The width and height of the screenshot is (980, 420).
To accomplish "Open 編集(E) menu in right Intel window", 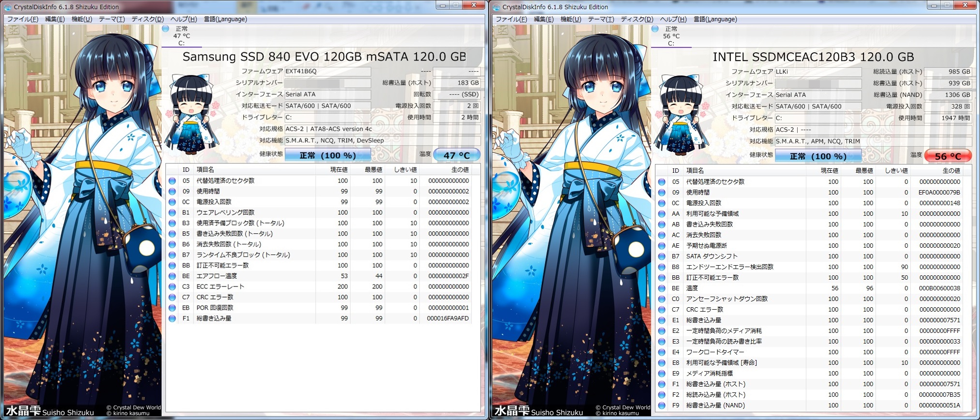I will [544, 19].
